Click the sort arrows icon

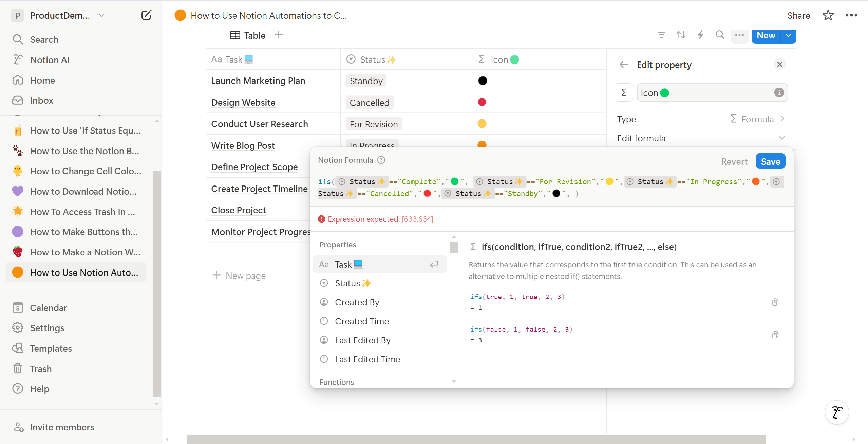point(681,35)
